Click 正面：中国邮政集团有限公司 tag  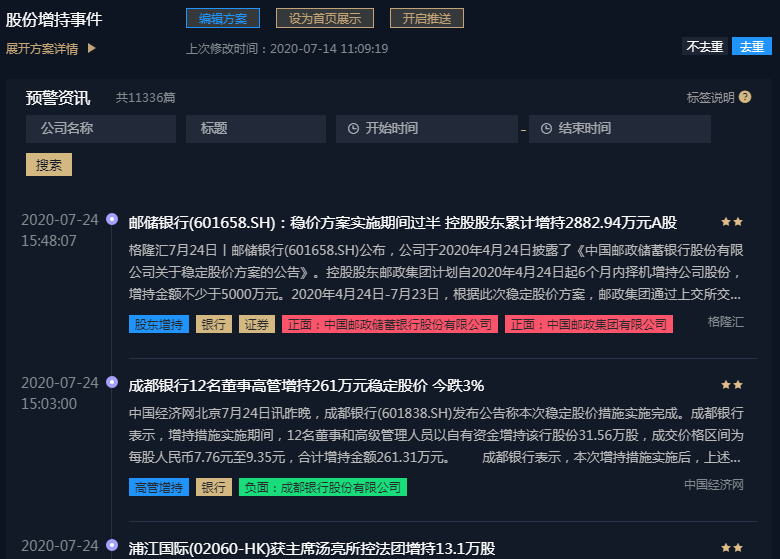point(588,324)
